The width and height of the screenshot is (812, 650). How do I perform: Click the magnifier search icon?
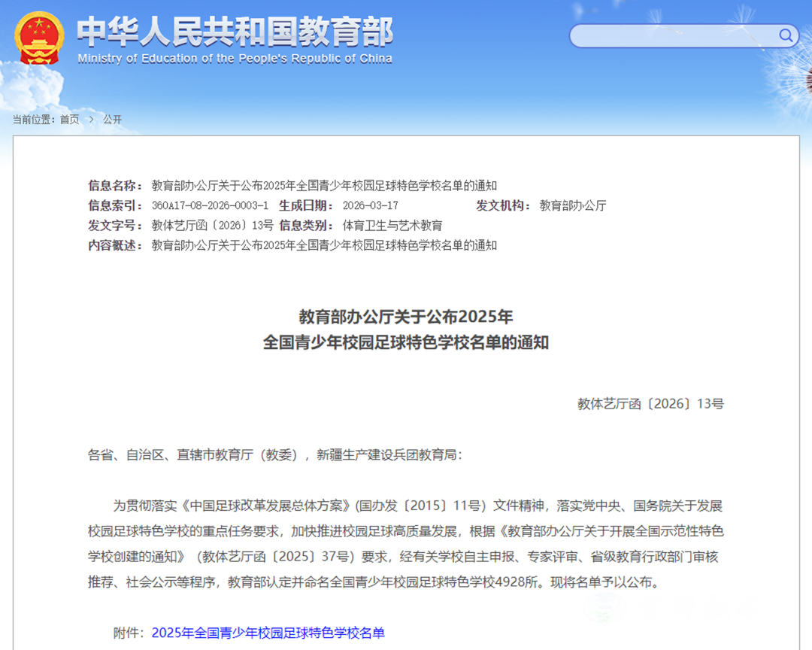click(786, 35)
